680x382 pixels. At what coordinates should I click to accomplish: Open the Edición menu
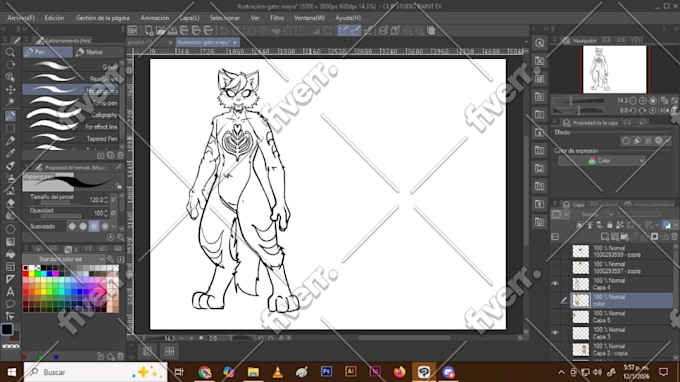54,18
